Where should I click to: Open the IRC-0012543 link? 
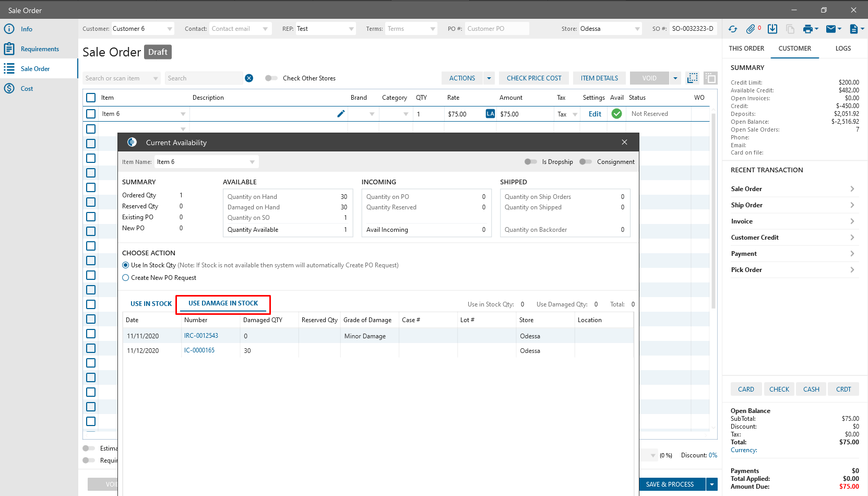click(201, 336)
